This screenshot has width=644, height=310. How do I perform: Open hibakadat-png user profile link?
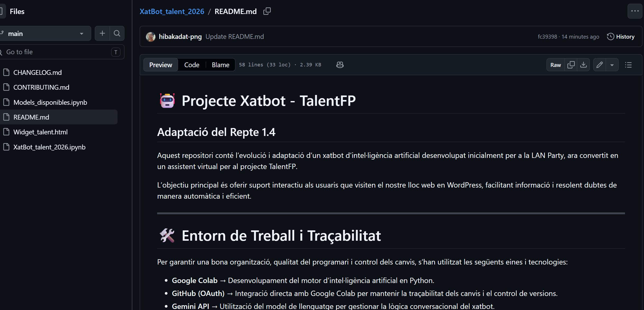click(x=180, y=37)
